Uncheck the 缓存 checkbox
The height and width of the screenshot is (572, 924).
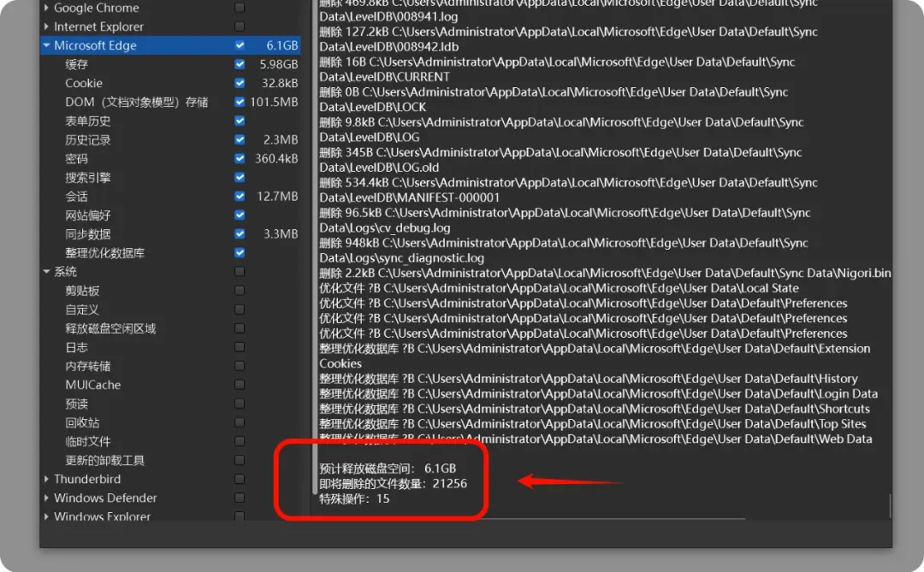pos(240,64)
